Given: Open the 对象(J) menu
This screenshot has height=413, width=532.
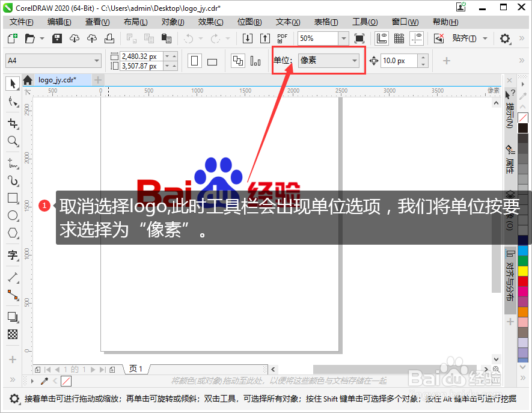Looking at the screenshot, I should [x=173, y=22].
